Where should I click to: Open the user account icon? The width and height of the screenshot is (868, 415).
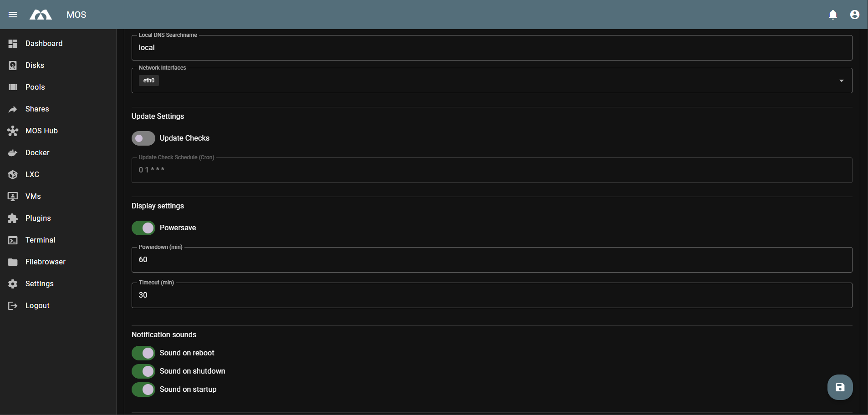pos(855,15)
